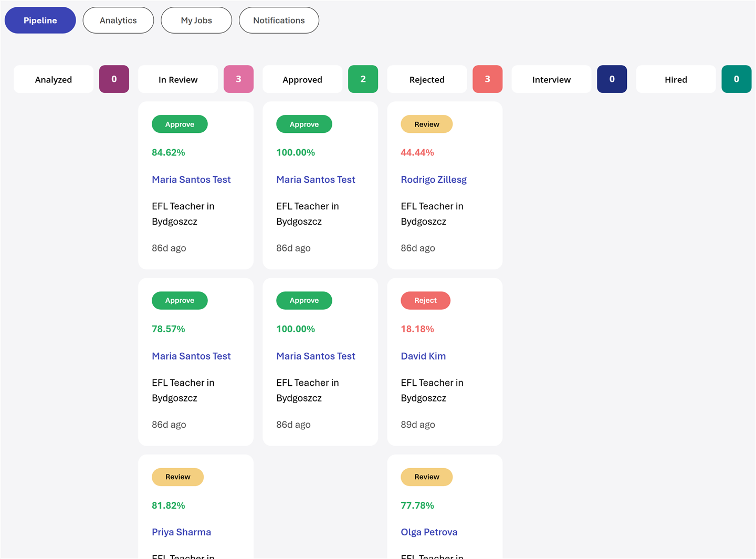Open the Pipeline tab
The height and width of the screenshot is (559, 756).
[x=40, y=20]
